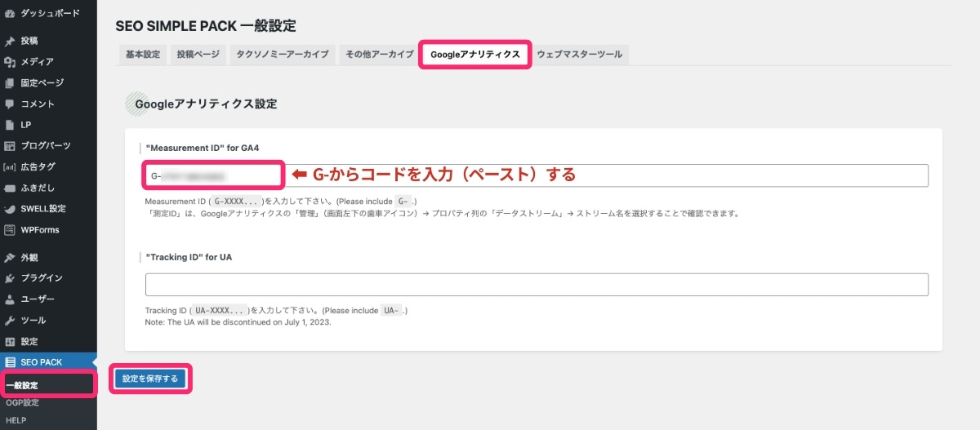Screen dimensions: 980x430
Task: Click the paintbrush icon for 外観
Action: click(x=10, y=257)
